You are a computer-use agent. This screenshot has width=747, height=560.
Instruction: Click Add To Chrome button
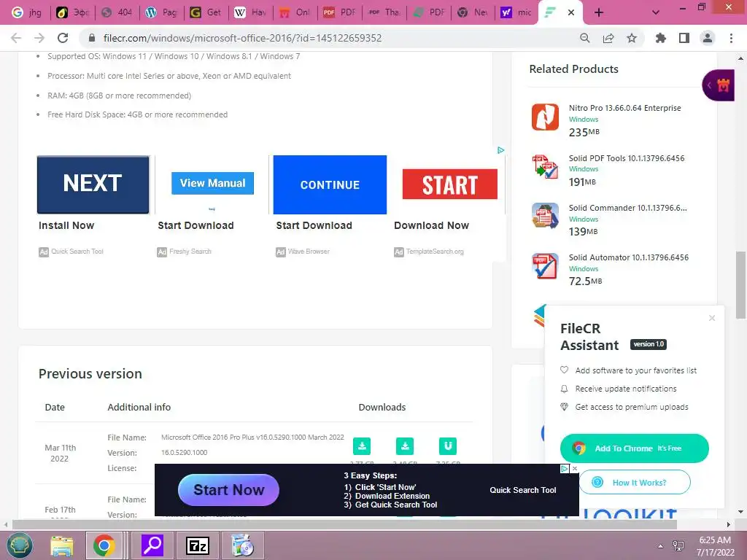tap(634, 448)
